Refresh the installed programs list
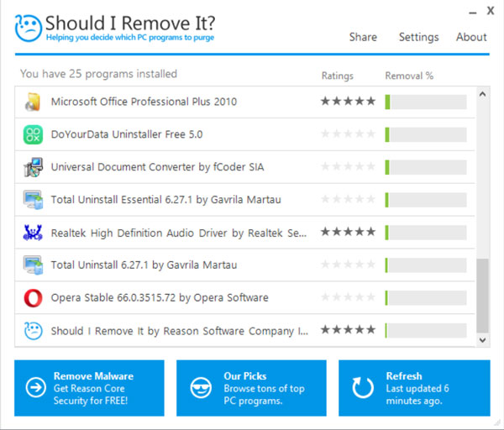504x430 pixels. [x=414, y=388]
